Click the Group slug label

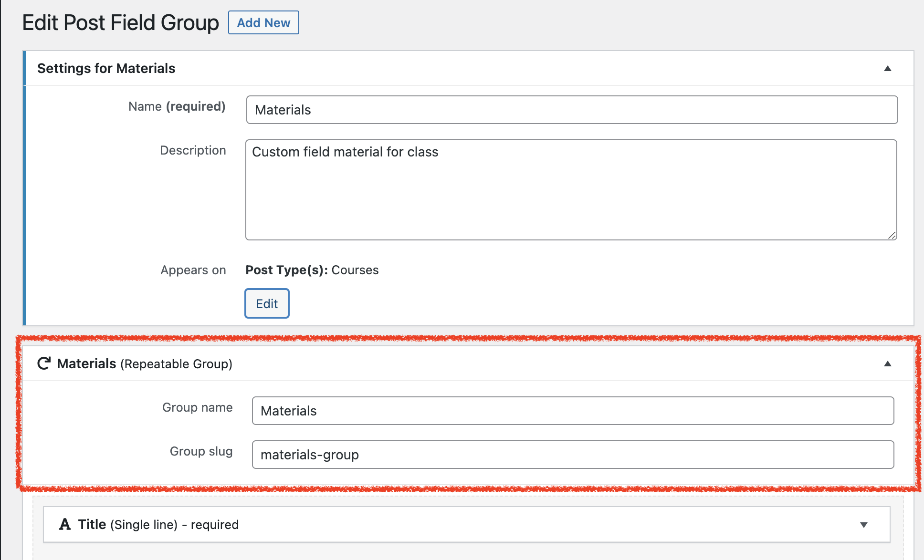pos(201,451)
